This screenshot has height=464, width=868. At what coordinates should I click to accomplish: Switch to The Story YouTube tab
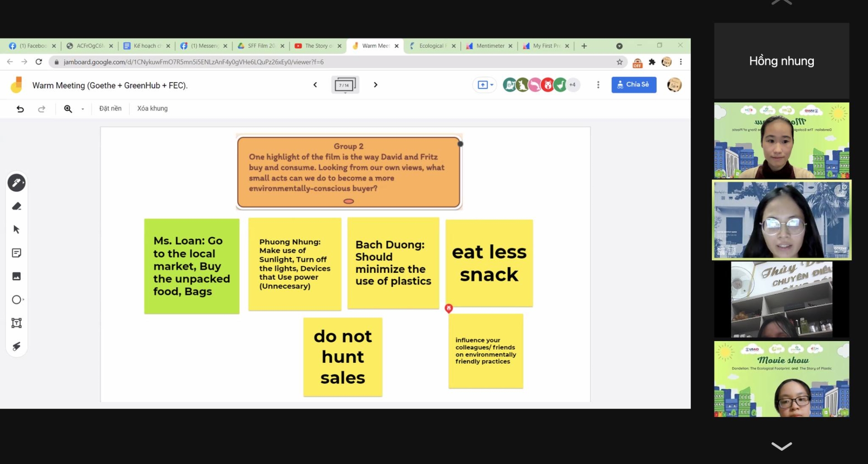point(317,46)
